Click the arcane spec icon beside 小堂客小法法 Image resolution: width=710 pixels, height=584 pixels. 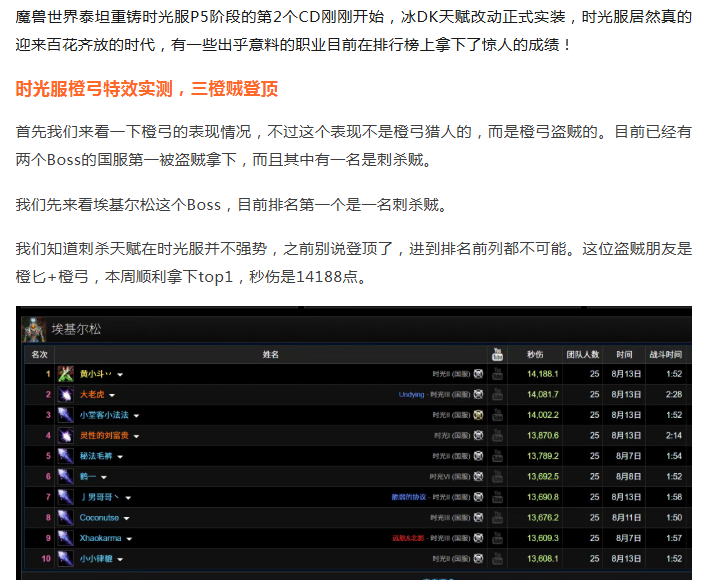tap(66, 415)
